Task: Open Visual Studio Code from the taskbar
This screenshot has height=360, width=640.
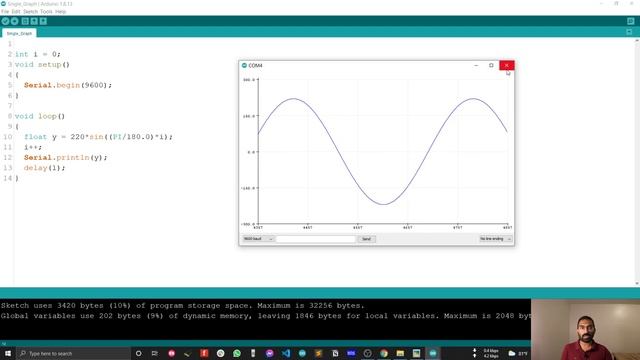Action: 286,353
